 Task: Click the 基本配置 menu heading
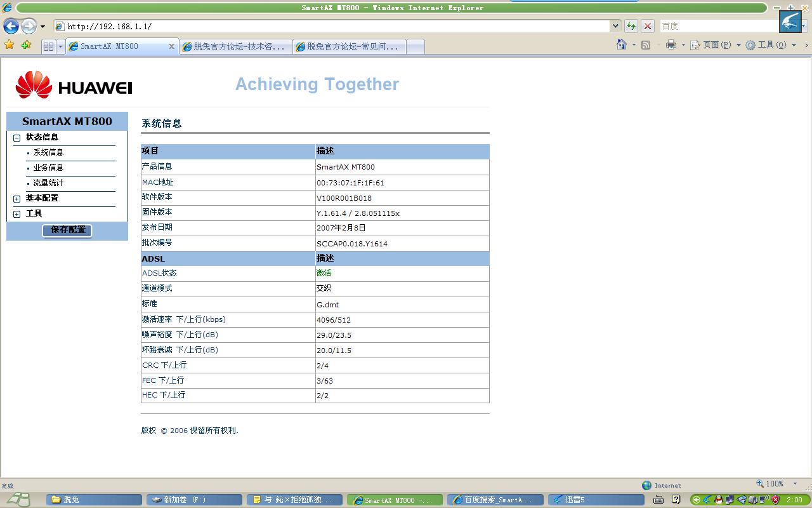coord(42,198)
